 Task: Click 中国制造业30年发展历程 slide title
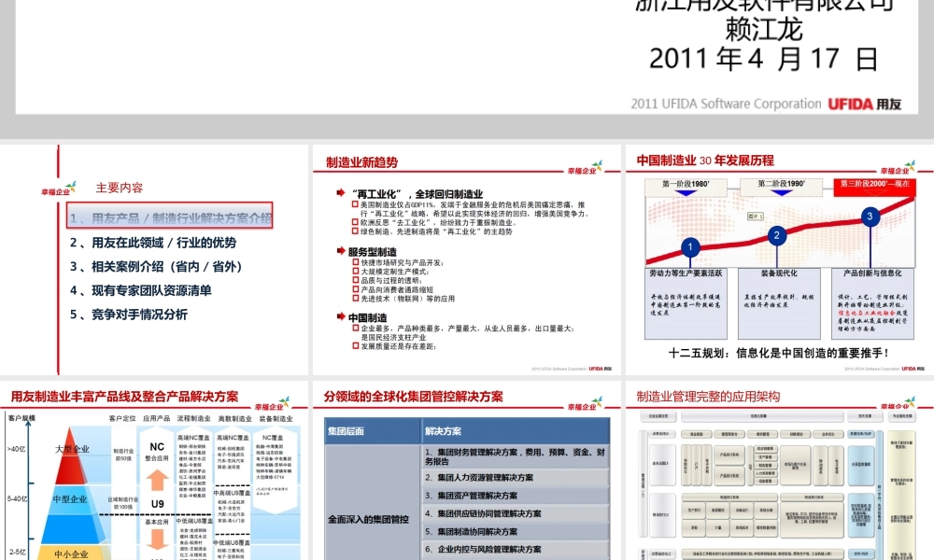pyautogui.click(x=705, y=161)
